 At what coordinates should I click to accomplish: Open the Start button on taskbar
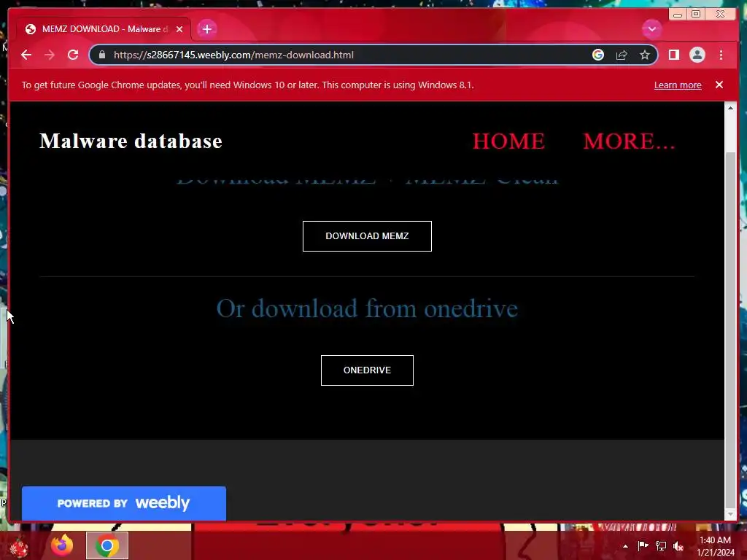18,547
